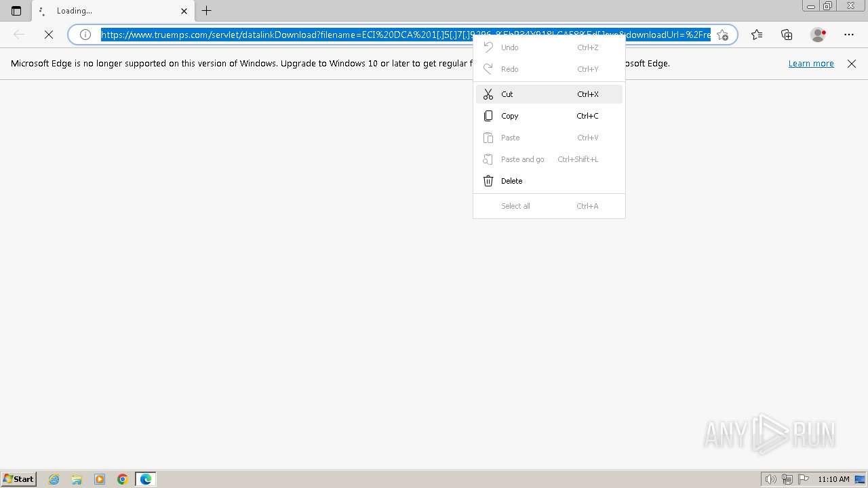Choose Select all in context menu
Screen dimensions: 868x488
(549, 206)
